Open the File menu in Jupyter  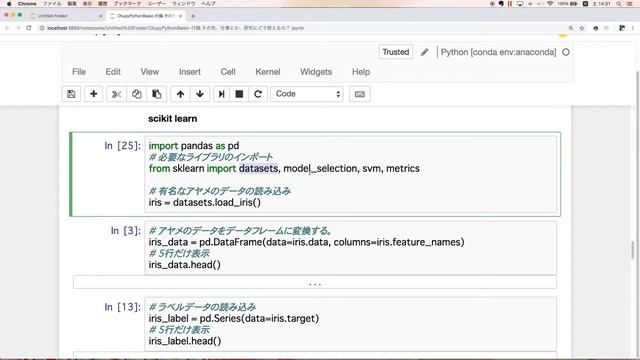79,72
